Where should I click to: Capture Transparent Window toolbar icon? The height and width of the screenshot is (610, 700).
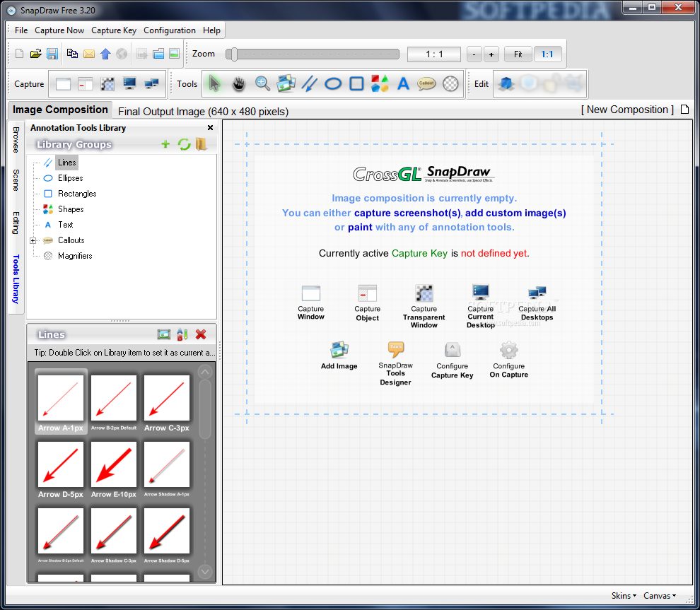(x=107, y=84)
